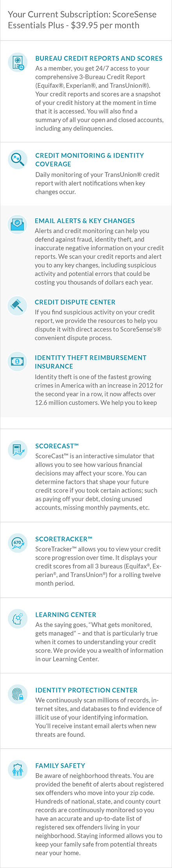Click the Family Safety family icon
Screen dimensions: 172x868
coord(18,770)
